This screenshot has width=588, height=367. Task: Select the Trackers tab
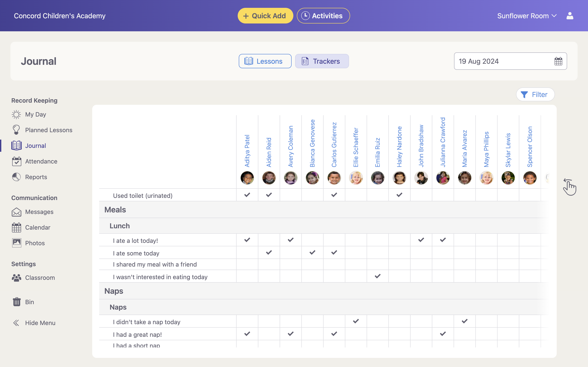coord(322,61)
